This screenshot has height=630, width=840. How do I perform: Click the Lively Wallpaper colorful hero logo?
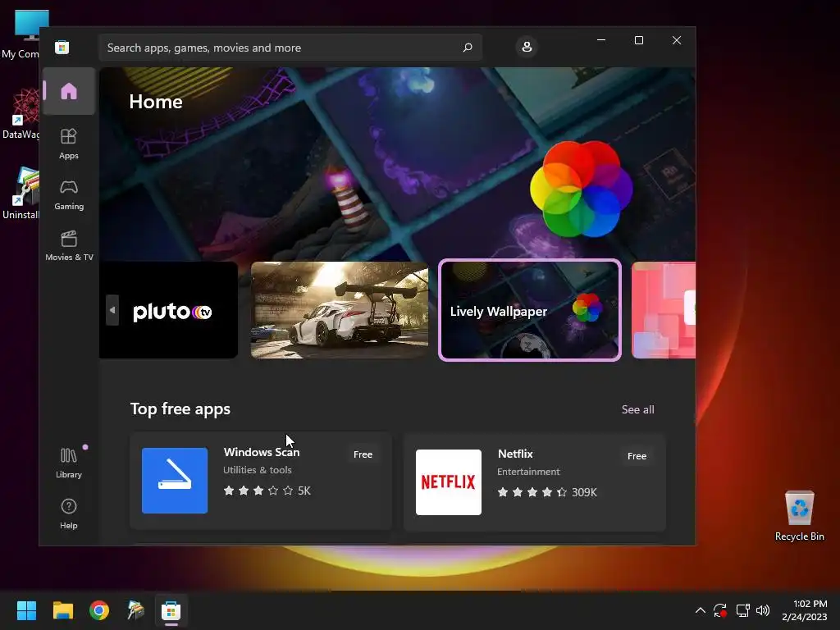582,189
